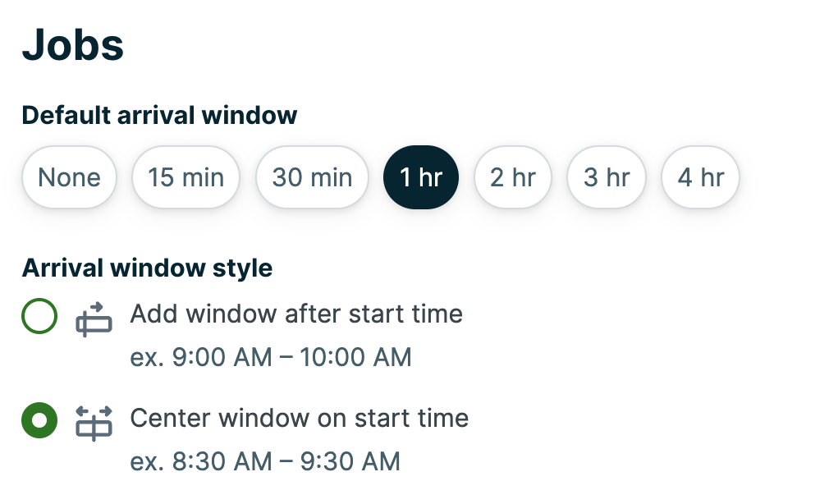
Task: Click the forward-arrow window icon beside "Add window after start time"
Action: point(93,318)
